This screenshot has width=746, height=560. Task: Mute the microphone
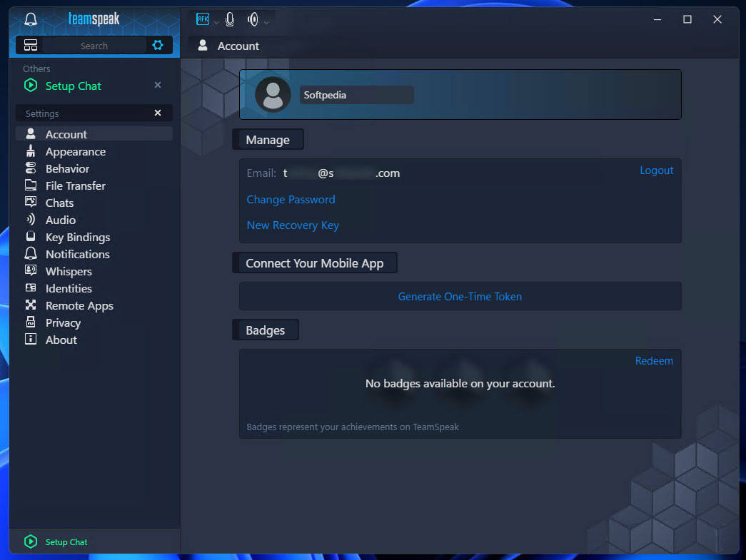230,19
